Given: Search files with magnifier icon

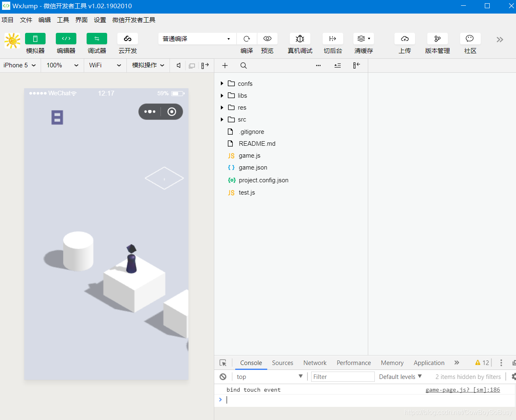Looking at the screenshot, I should pos(243,65).
